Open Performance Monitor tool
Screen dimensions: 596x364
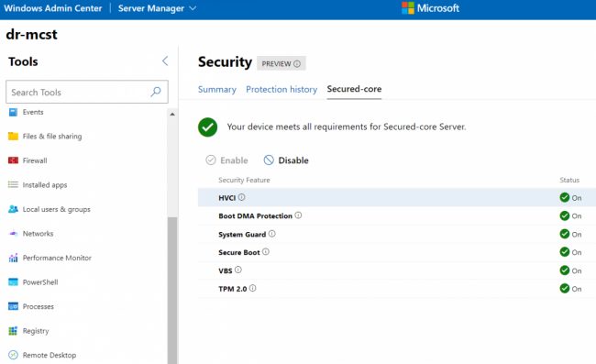click(57, 258)
